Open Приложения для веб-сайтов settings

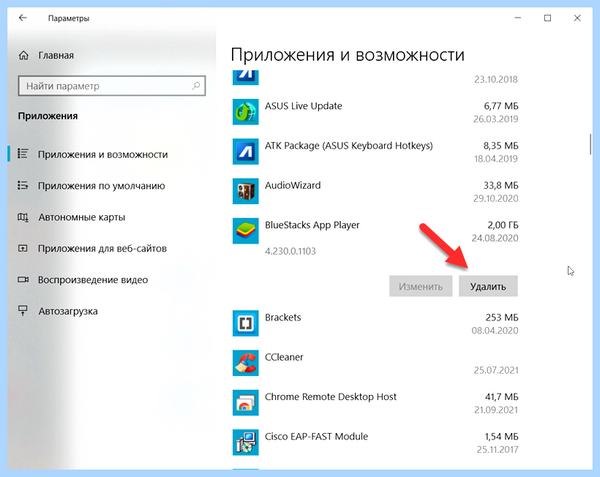pos(102,249)
